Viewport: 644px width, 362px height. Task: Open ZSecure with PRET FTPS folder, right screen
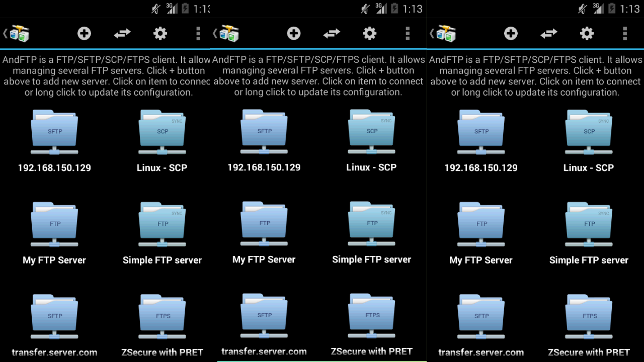[x=589, y=317]
